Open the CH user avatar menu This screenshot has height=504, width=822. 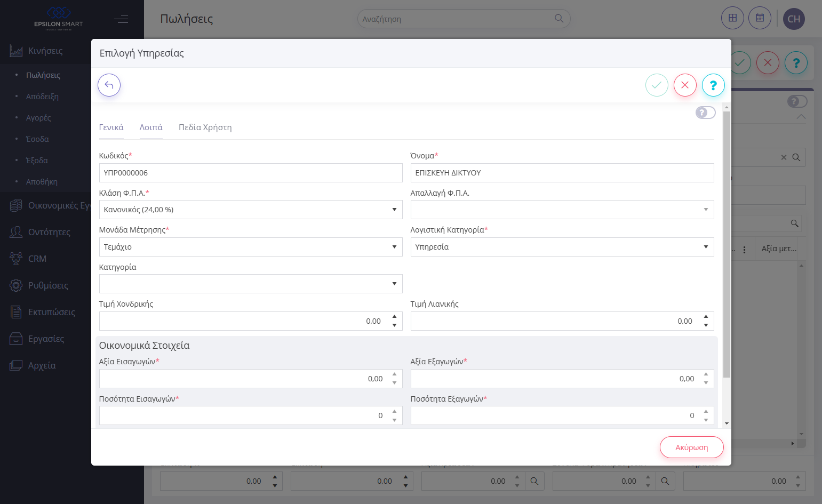point(794,19)
